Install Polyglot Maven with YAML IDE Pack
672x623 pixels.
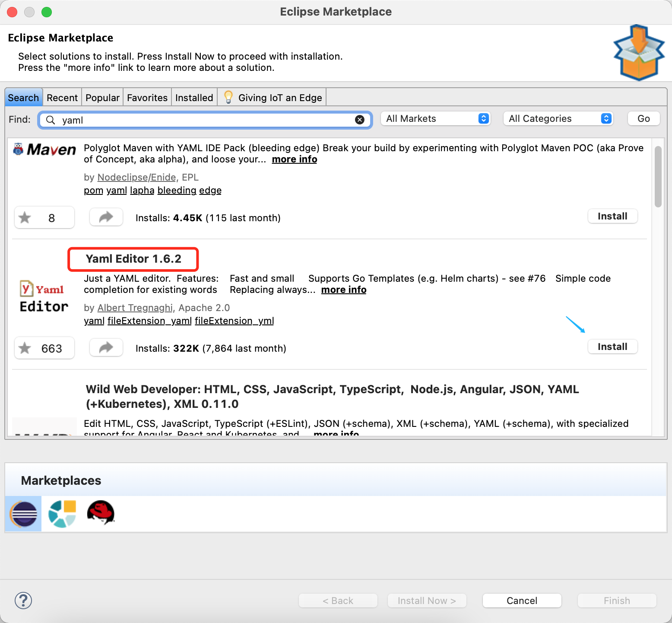pyautogui.click(x=612, y=216)
